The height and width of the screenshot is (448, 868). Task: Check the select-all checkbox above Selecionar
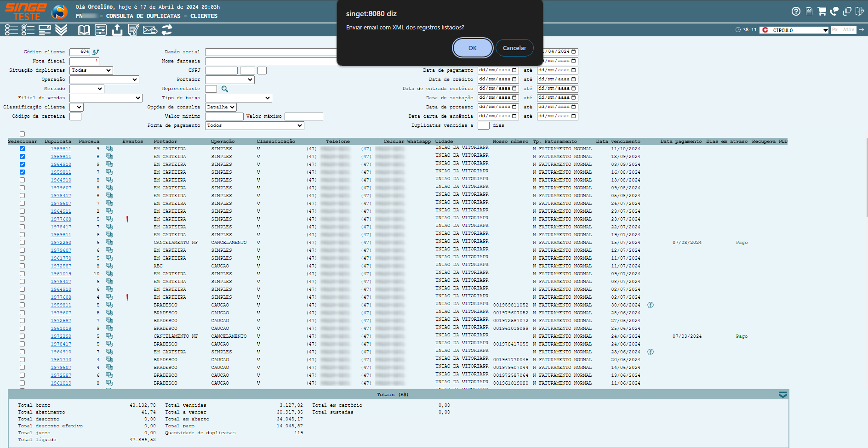(x=22, y=134)
